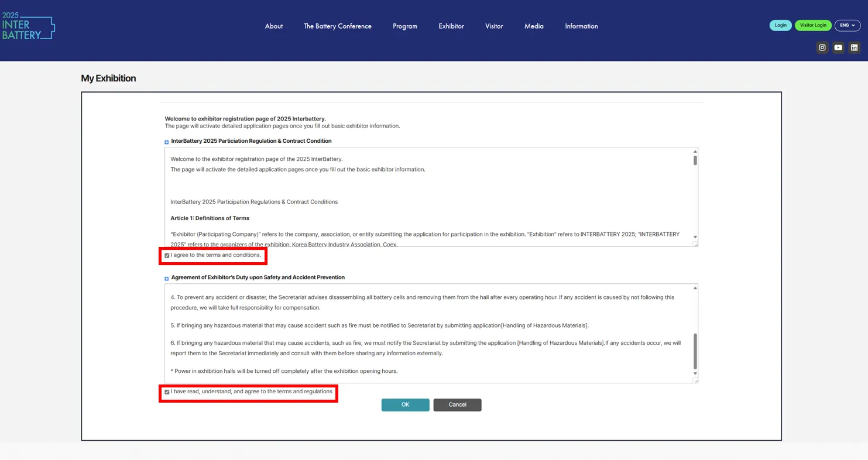The image size is (868, 460).
Task: Click resize handle of Participation Regulation textbox
Action: tap(695, 244)
